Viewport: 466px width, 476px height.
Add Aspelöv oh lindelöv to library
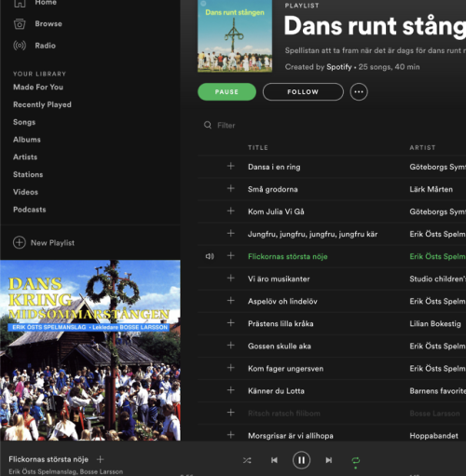pos(231,301)
